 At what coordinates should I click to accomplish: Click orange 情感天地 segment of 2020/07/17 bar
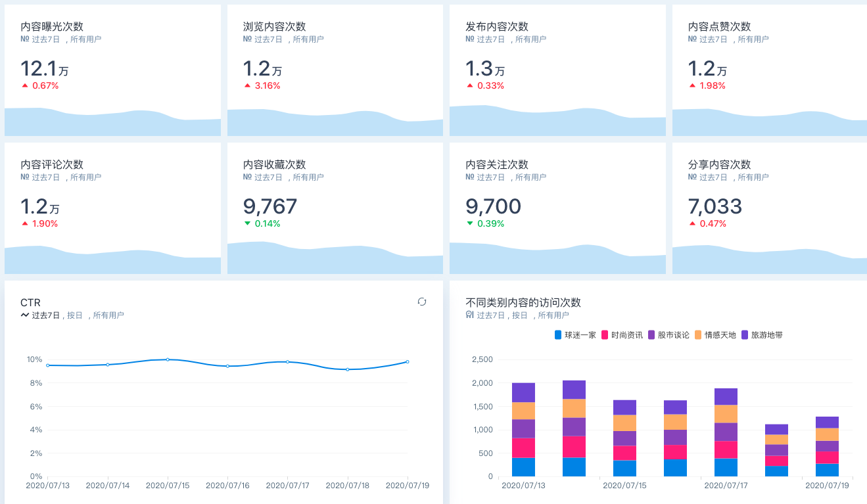[x=726, y=414]
